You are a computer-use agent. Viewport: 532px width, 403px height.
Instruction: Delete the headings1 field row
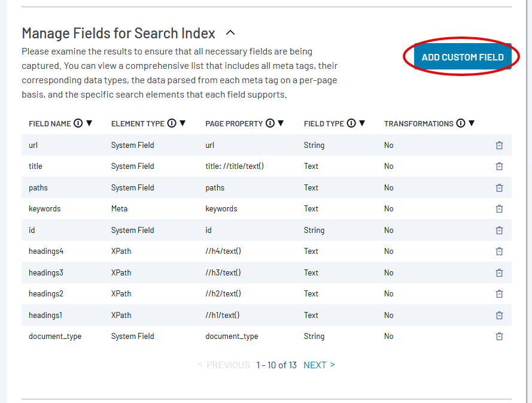coord(499,315)
